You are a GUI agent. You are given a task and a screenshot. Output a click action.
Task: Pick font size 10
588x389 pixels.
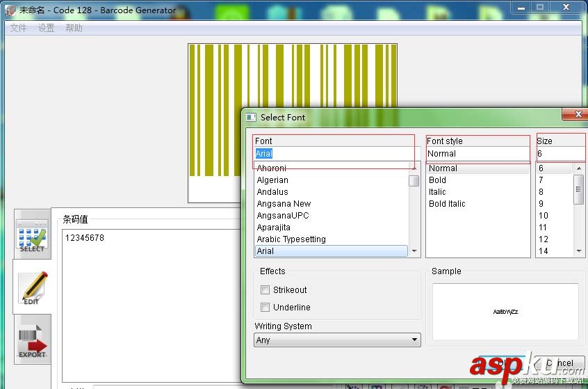tap(555, 216)
